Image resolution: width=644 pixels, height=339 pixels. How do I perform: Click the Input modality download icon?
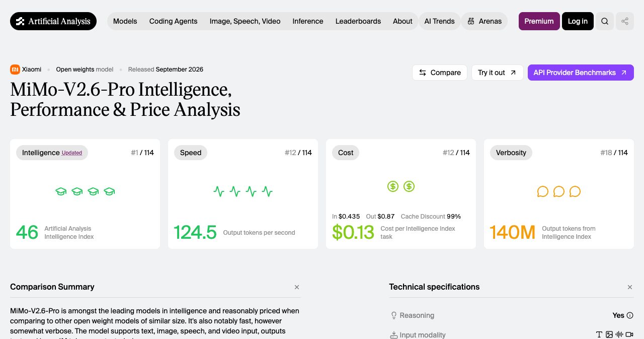tap(394, 335)
